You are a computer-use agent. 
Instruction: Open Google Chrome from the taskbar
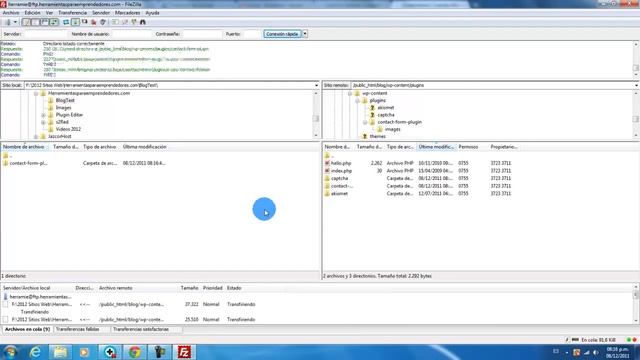coord(135,352)
